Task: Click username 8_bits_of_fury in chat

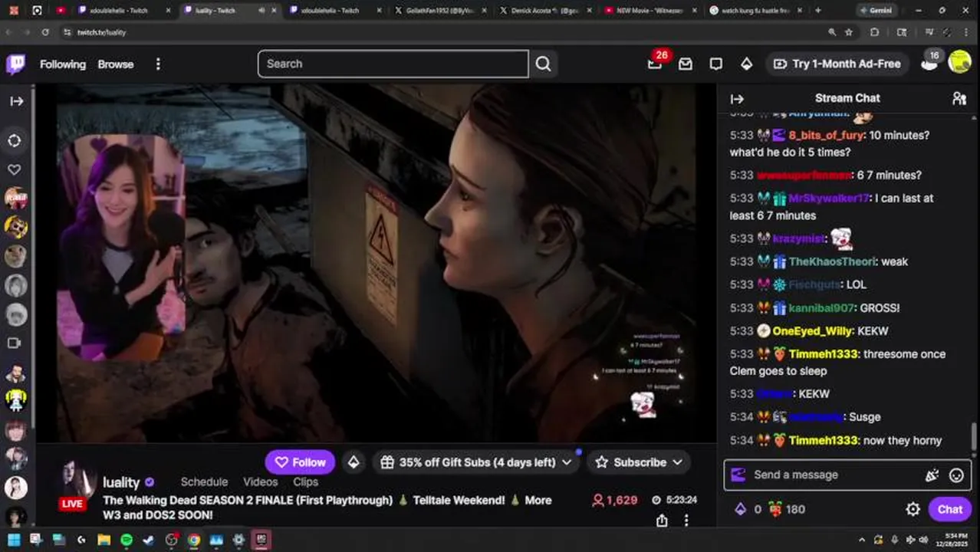Action: 826,135
